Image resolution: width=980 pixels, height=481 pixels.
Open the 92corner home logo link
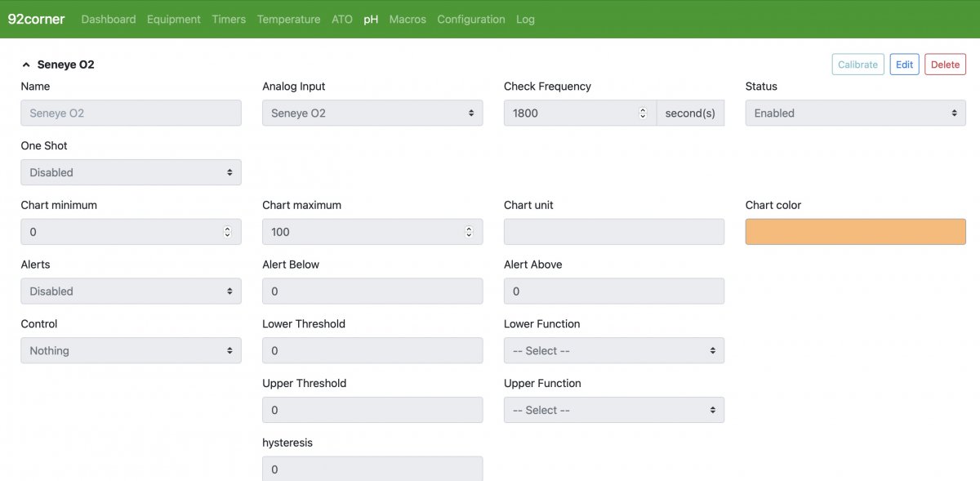click(36, 19)
